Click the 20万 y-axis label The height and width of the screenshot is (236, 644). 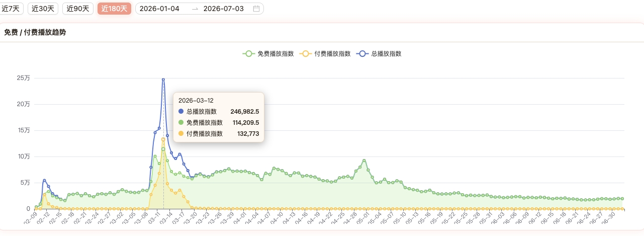24,104
